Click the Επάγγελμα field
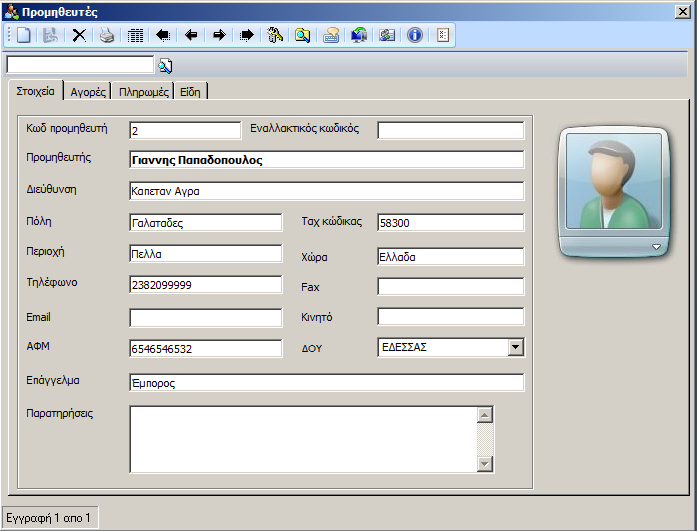697x531 pixels. point(327,383)
